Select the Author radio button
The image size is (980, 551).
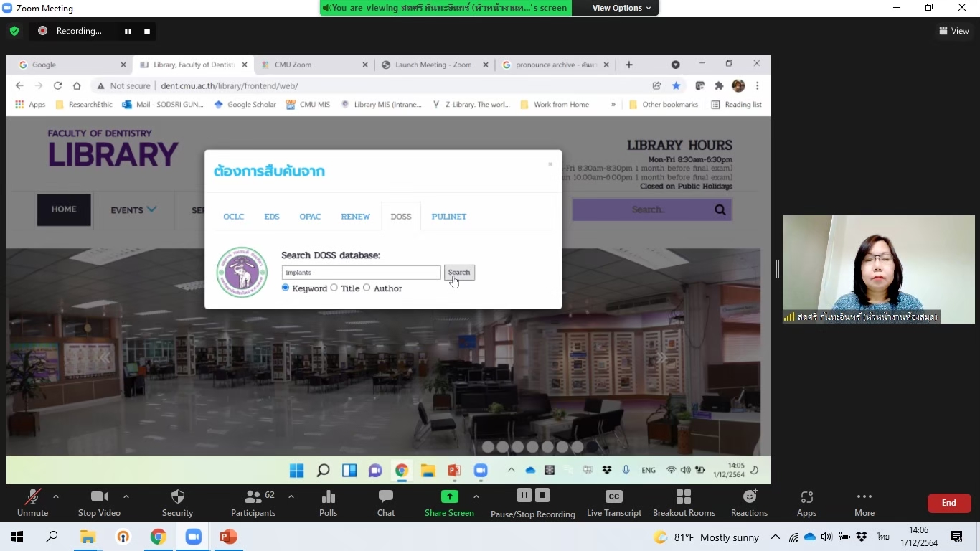click(367, 288)
